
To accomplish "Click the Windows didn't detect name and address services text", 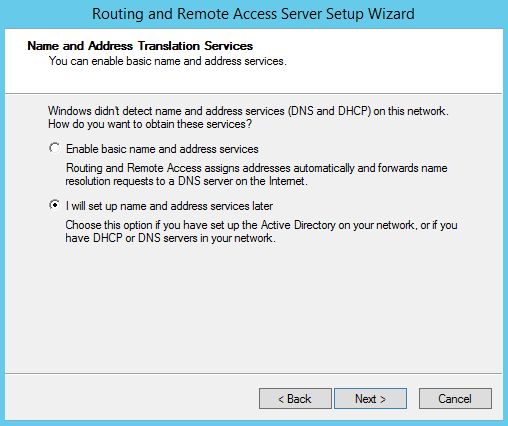I will pyautogui.click(x=248, y=111).
